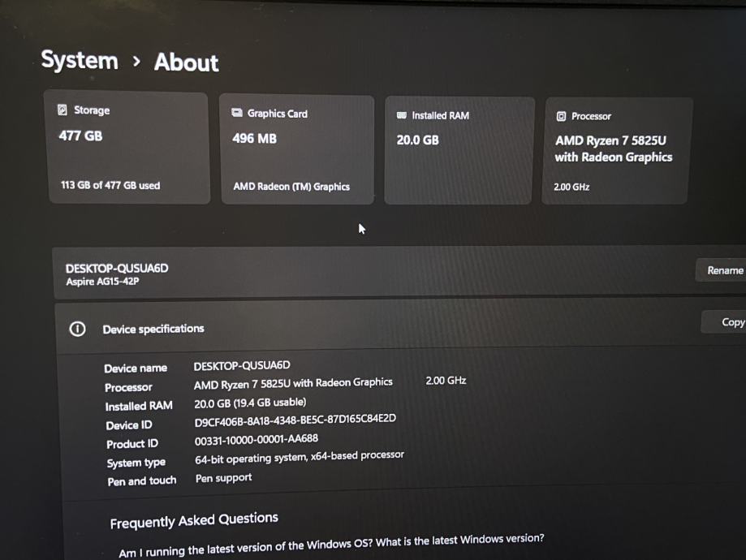Go back to System in breadcrumb
This screenshot has height=560, width=746.
[x=80, y=60]
